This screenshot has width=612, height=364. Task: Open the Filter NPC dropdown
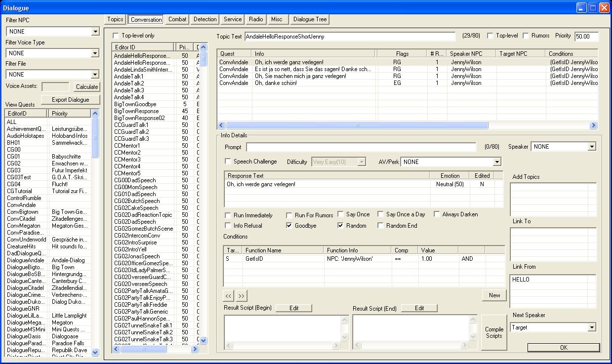click(95, 32)
